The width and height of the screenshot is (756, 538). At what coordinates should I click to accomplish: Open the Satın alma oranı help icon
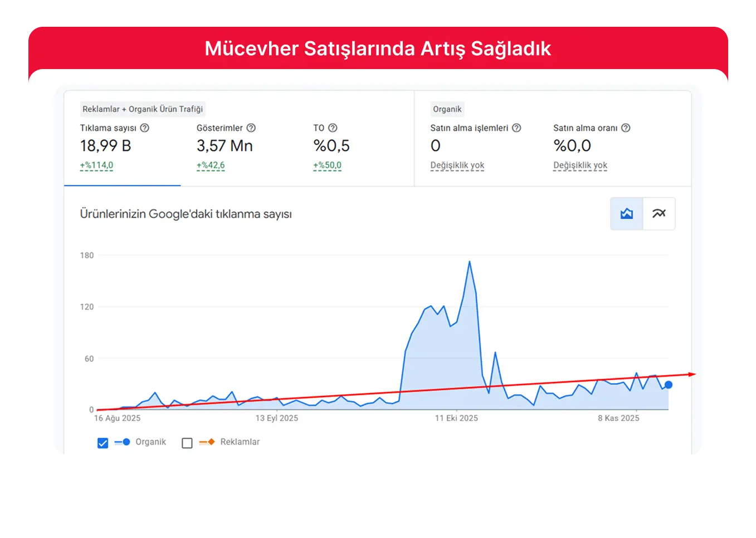(626, 128)
